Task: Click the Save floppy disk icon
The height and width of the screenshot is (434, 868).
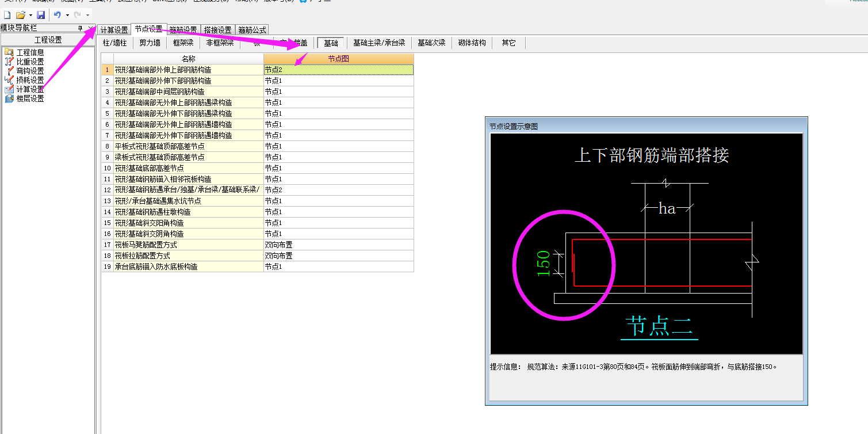Action: pyautogui.click(x=41, y=15)
